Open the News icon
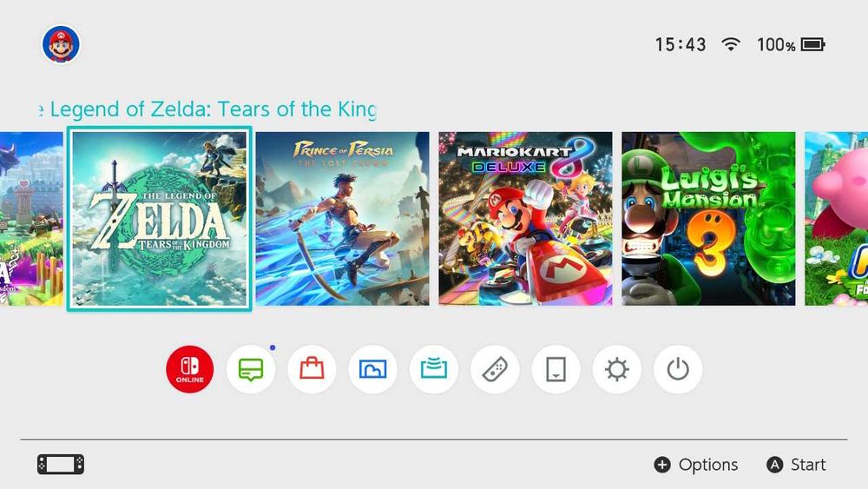 tap(251, 369)
